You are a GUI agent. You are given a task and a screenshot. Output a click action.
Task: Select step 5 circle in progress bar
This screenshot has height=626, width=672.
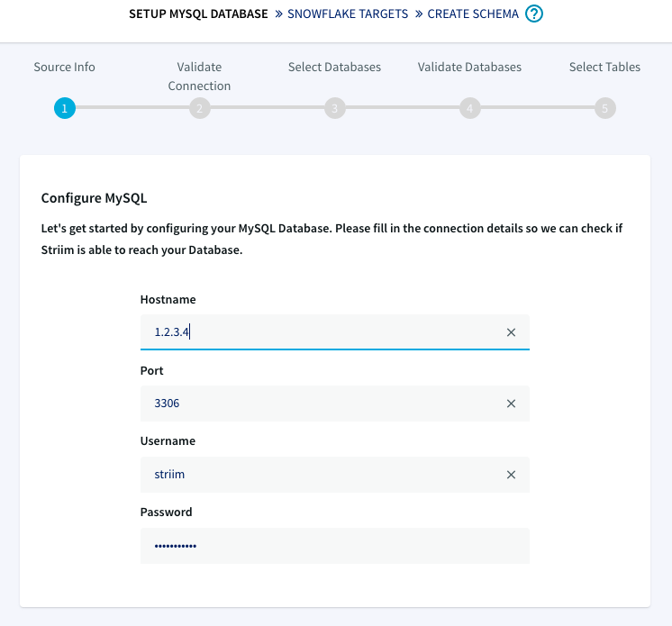604,108
